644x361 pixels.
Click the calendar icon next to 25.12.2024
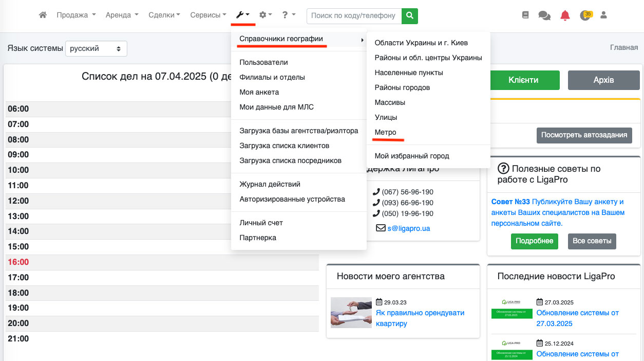click(540, 343)
